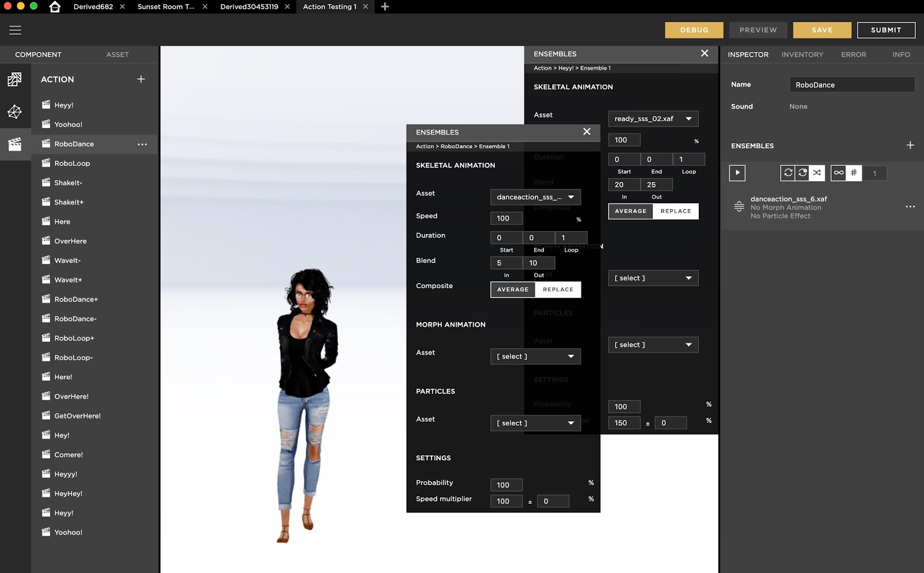Edit the Speed multiplier value of 150

624,423
